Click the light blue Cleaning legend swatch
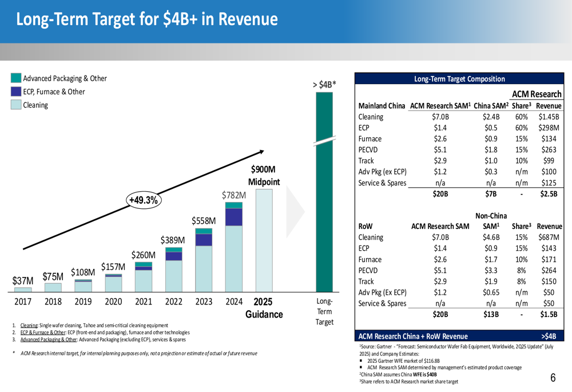The width and height of the screenshot is (572, 392). coord(16,105)
